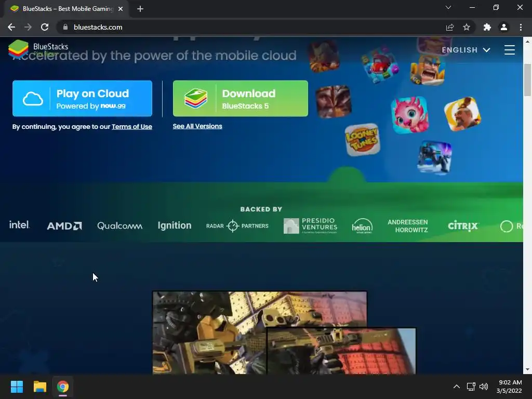
Task: Open the Chrome profile avatar icon
Action: point(504,27)
